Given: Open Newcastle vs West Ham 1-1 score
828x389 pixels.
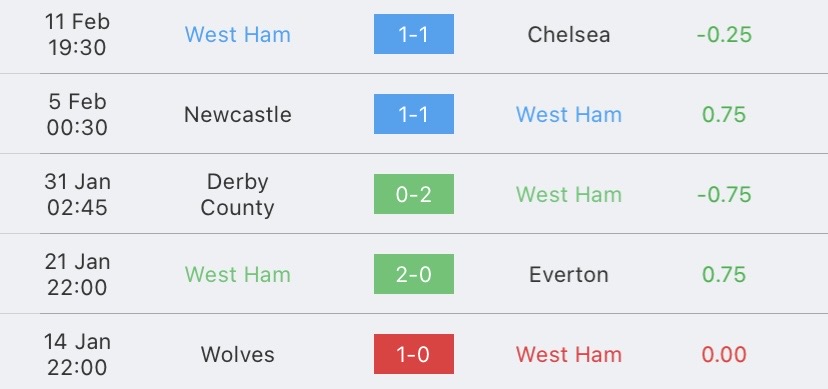Looking at the screenshot, I should (413, 114).
